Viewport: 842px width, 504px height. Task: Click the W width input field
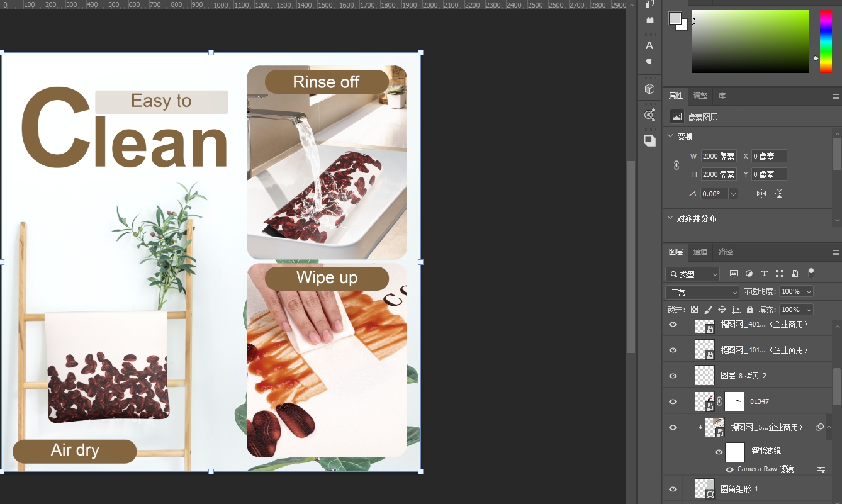717,156
